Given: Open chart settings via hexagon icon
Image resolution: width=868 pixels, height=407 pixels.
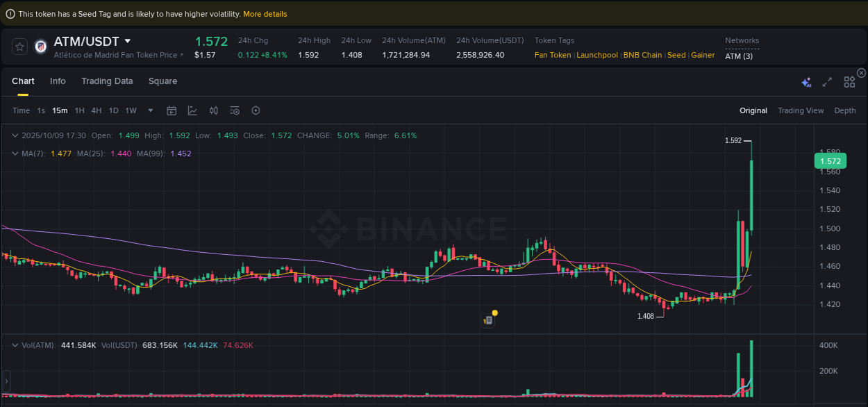Looking at the screenshot, I should click(255, 110).
